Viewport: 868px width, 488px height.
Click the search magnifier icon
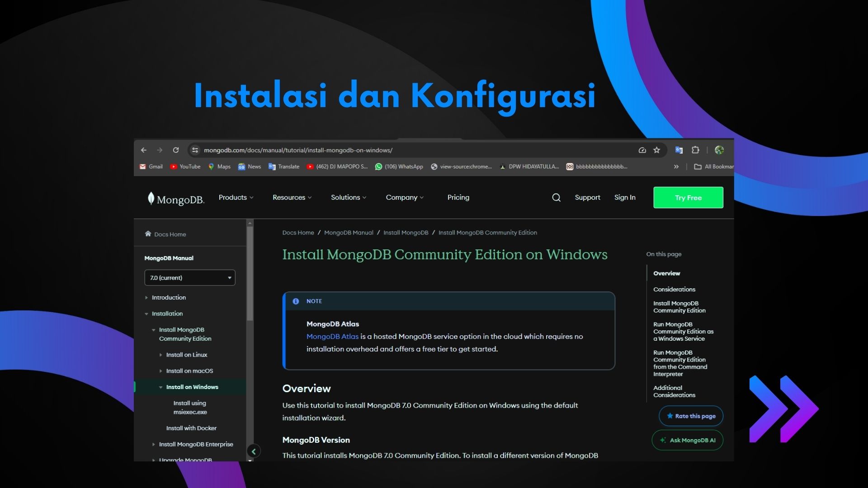[557, 197]
